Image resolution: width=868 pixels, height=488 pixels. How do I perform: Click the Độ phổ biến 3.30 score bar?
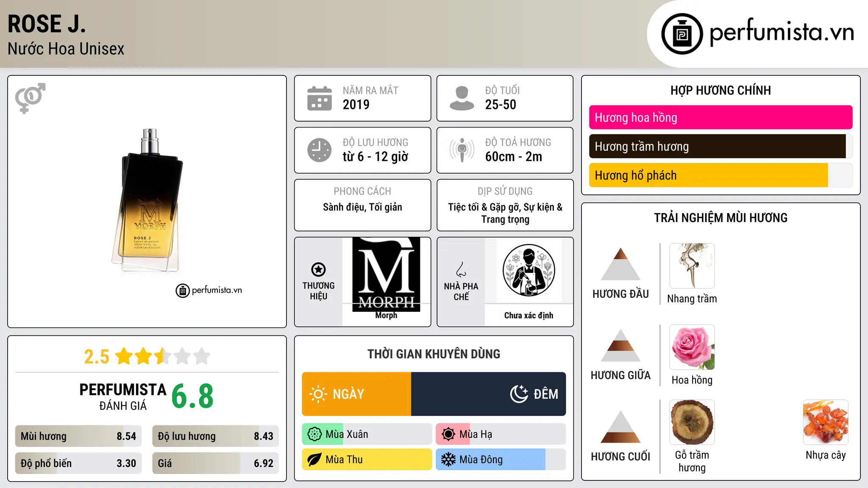78,463
